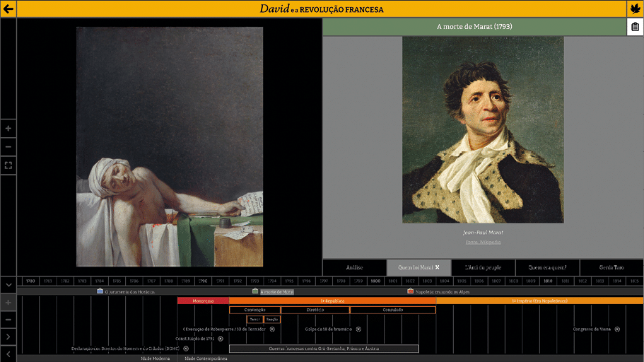
Task: Follow the Fonte: Wikipedia link
Action: pyautogui.click(x=483, y=242)
